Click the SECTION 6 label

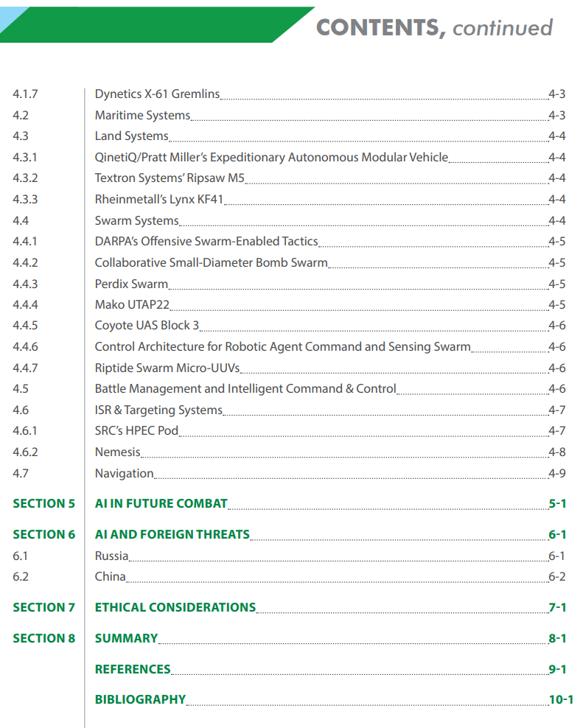tap(43, 535)
